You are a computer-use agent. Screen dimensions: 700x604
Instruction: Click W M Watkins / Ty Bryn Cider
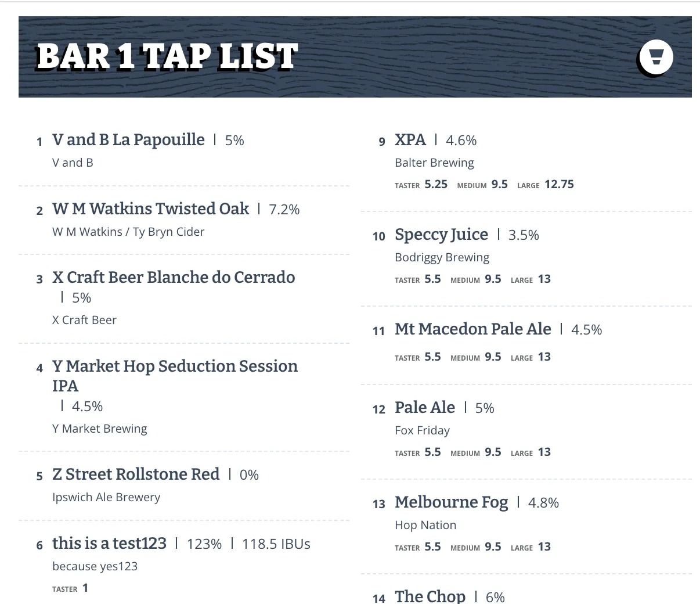128,232
